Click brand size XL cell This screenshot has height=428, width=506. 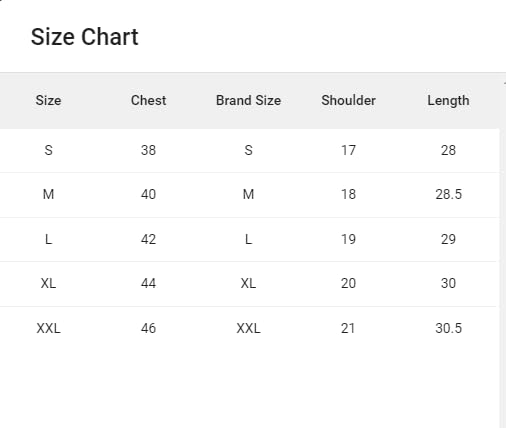tap(248, 283)
